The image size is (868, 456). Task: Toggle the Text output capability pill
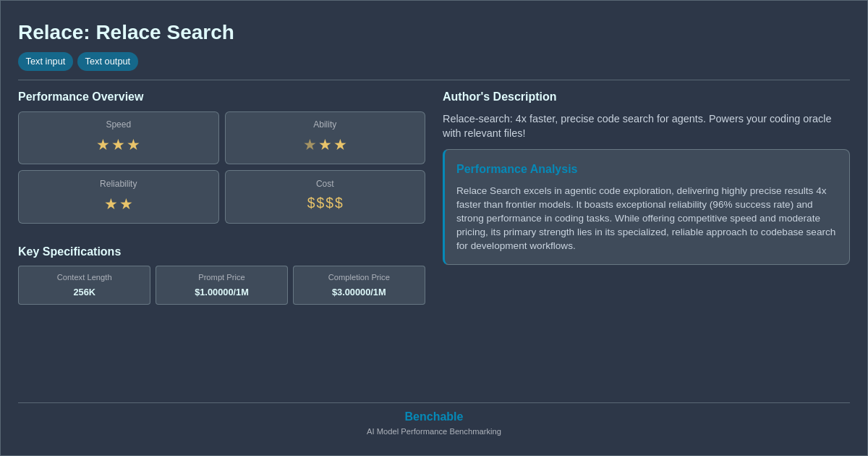[108, 62]
